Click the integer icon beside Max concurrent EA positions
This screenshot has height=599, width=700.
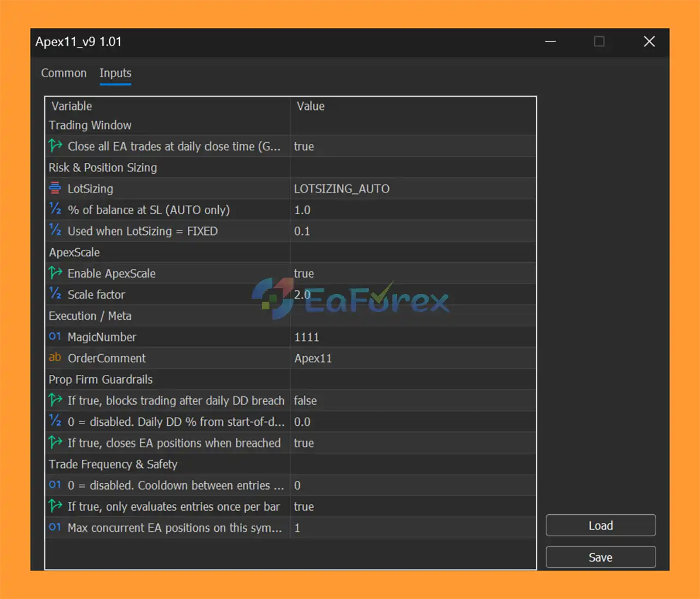tap(55, 527)
